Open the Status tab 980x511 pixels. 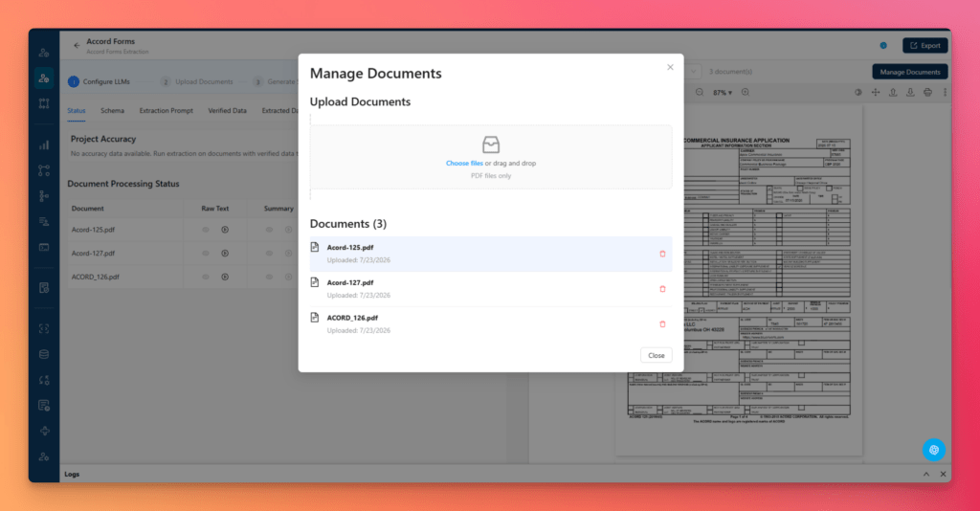coord(77,111)
